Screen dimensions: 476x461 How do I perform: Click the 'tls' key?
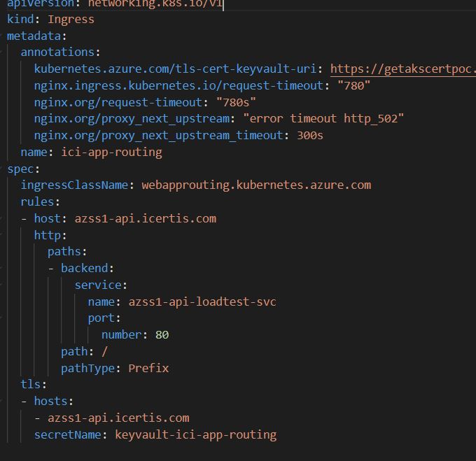tap(30, 384)
